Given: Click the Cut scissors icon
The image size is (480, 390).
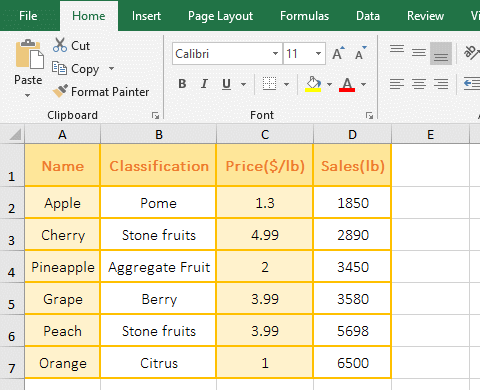Looking at the screenshot, I should pyautogui.click(x=60, y=45).
